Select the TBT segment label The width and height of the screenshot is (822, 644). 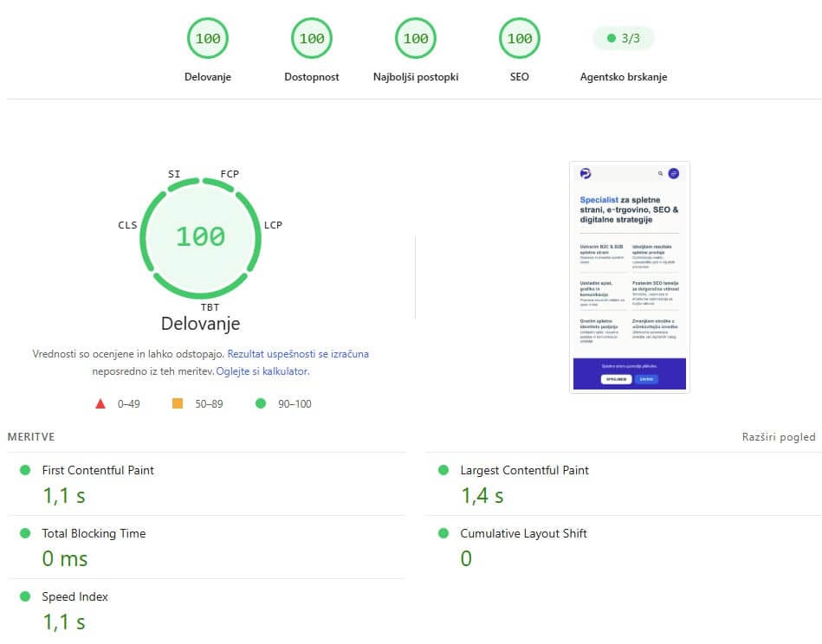click(x=210, y=307)
